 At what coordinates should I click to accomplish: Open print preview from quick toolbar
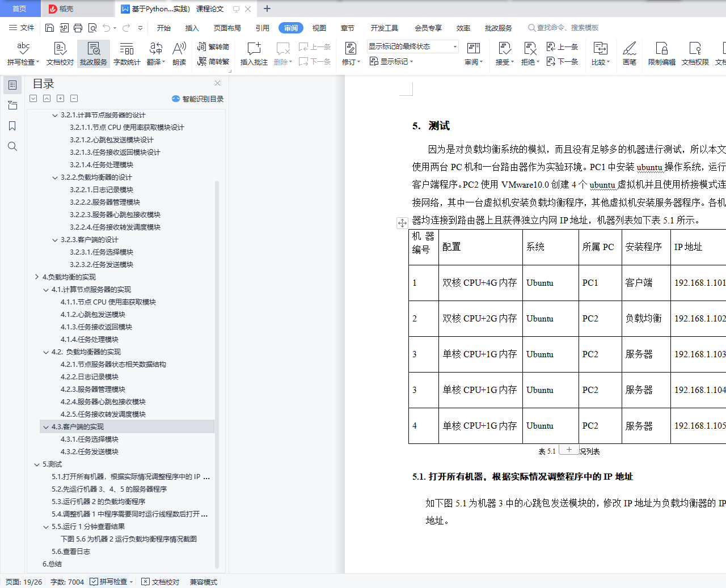pyautogui.click(x=92, y=28)
